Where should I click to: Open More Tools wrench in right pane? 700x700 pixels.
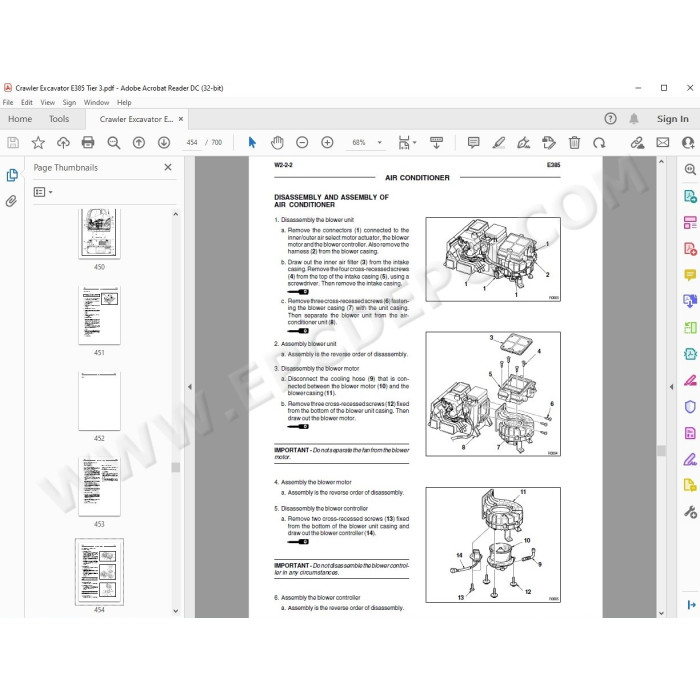(x=690, y=512)
